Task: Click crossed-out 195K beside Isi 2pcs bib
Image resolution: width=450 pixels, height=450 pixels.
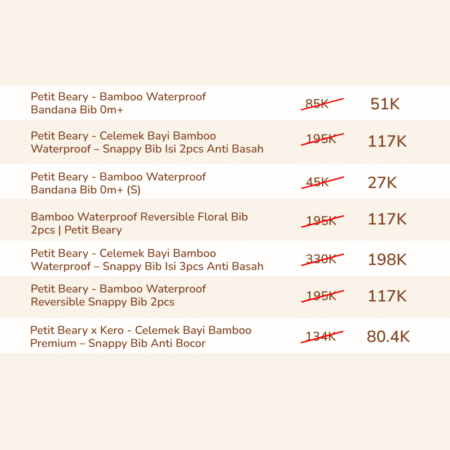Action: tap(322, 139)
